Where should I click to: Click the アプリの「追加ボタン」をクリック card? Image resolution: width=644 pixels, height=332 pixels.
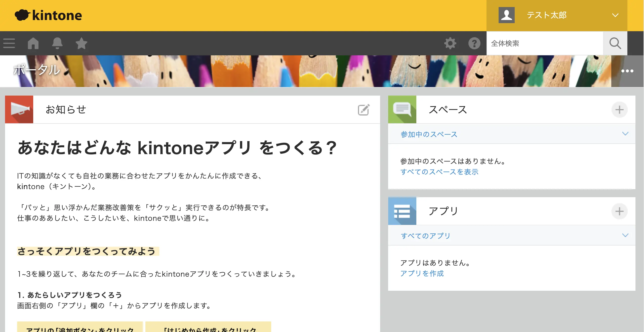[80, 327]
